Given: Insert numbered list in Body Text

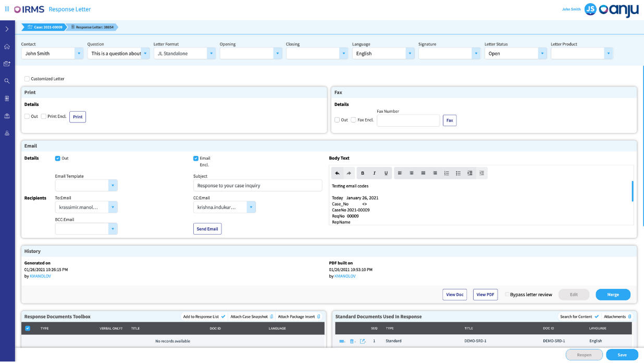Looking at the screenshot, I should (x=447, y=173).
